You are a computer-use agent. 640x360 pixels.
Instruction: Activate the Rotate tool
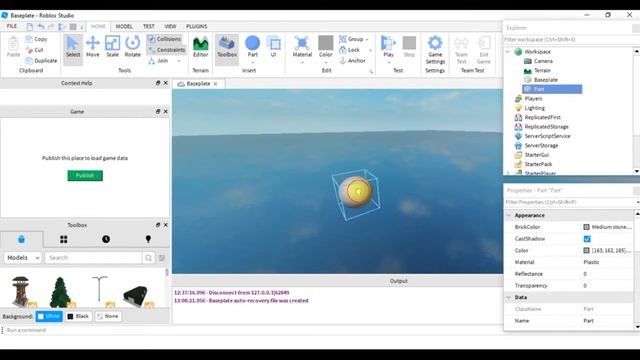click(x=132, y=47)
